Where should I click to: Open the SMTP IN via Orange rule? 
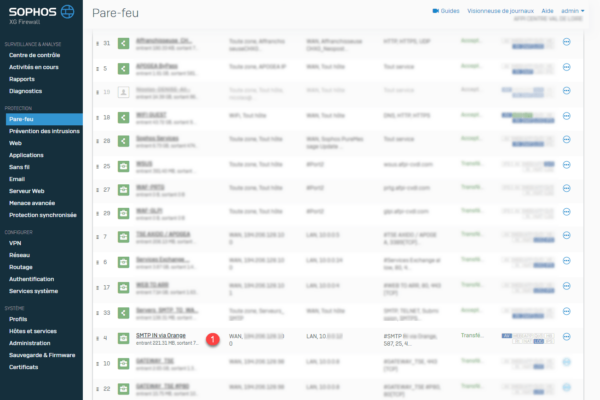coord(161,335)
